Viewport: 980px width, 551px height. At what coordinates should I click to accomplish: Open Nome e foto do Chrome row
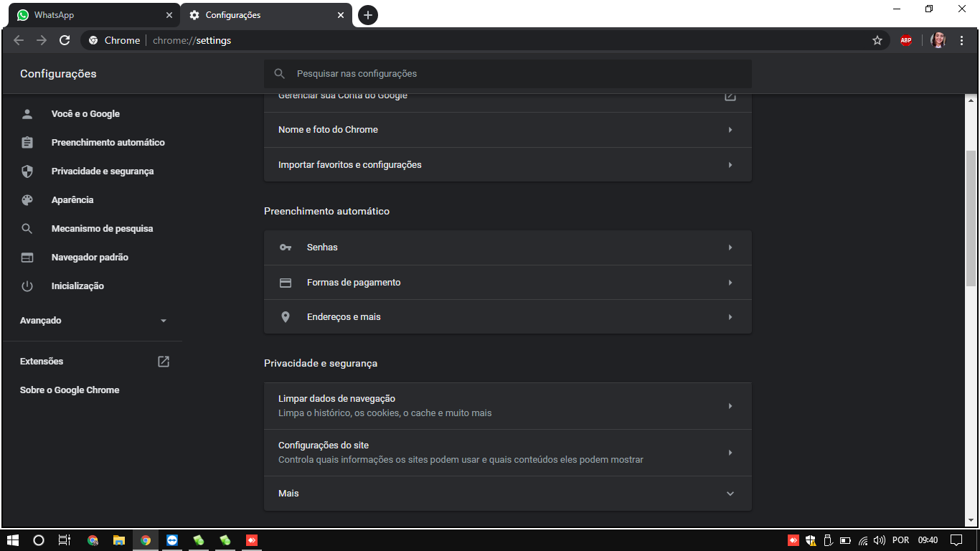pos(508,130)
